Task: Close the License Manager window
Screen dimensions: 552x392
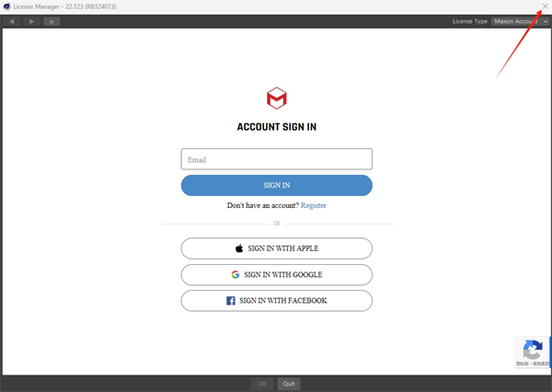Action: pyautogui.click(x=545, y=6)
